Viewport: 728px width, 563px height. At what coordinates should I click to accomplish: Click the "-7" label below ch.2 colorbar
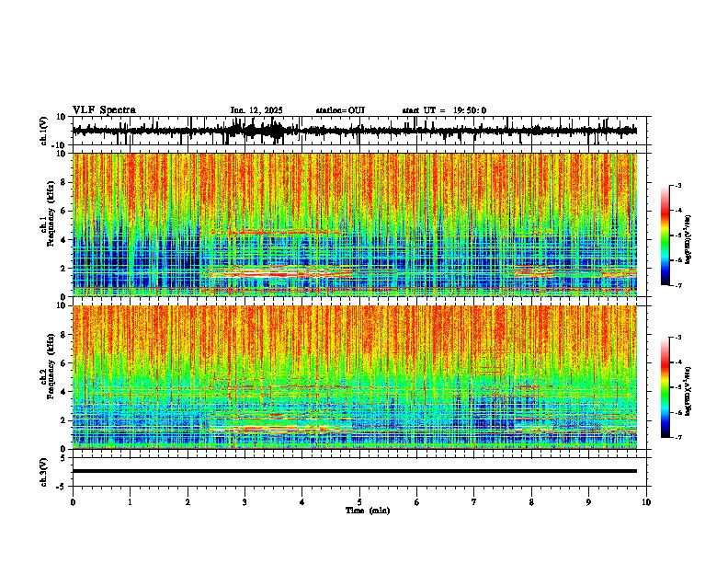tap(678, 438)
